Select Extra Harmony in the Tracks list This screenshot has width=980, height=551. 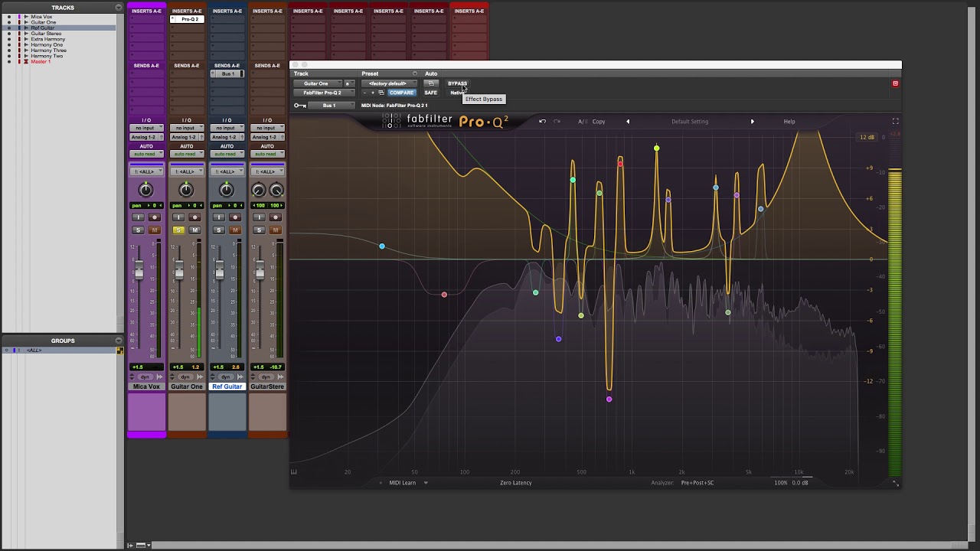point(48,39)
